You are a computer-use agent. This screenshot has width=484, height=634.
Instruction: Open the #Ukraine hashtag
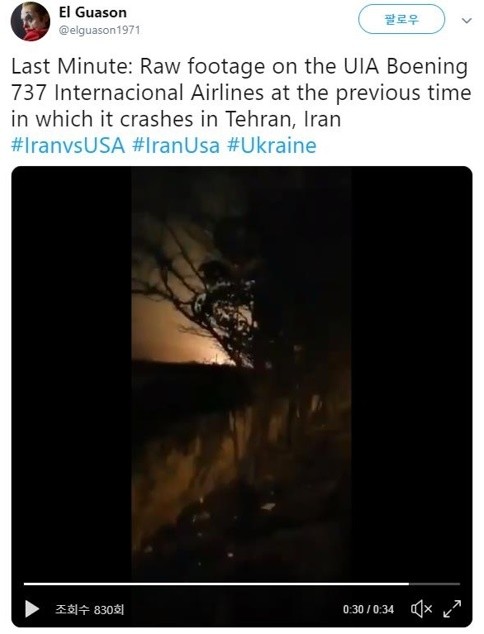pyautogui.click(x=272, y=145)
